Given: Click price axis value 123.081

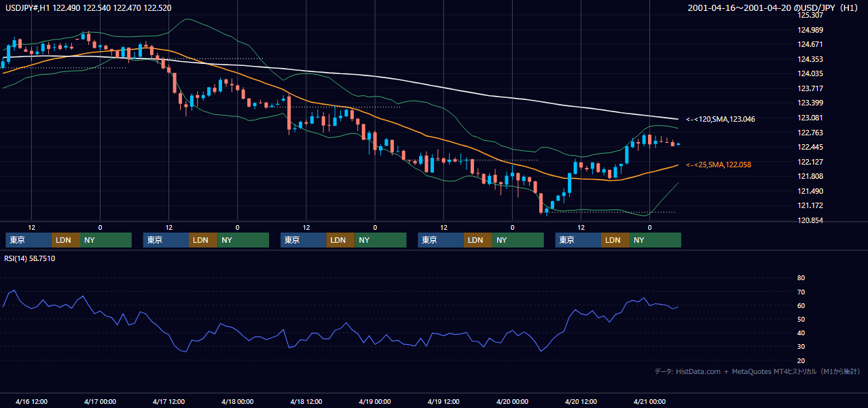Looking at the screenshot, I should coord(810,118).
